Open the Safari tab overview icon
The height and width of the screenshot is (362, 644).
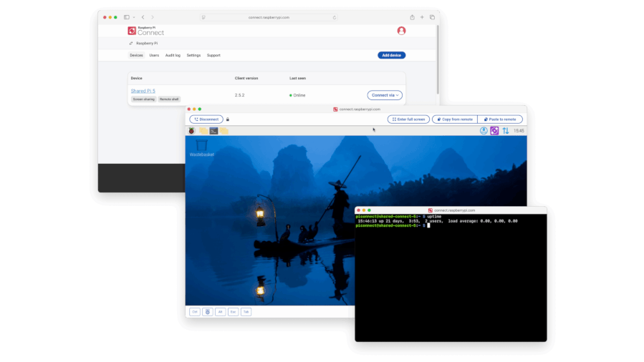click(x=432, y=17)
